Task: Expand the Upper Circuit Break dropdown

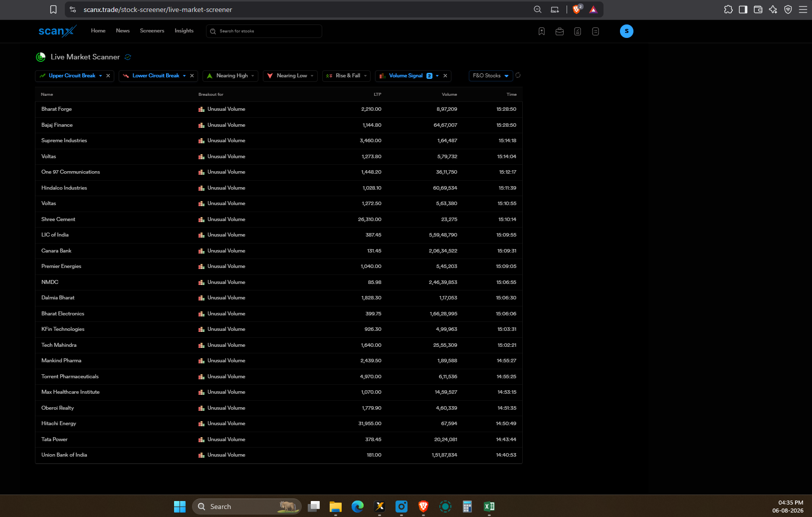Action: click(101, 76)
